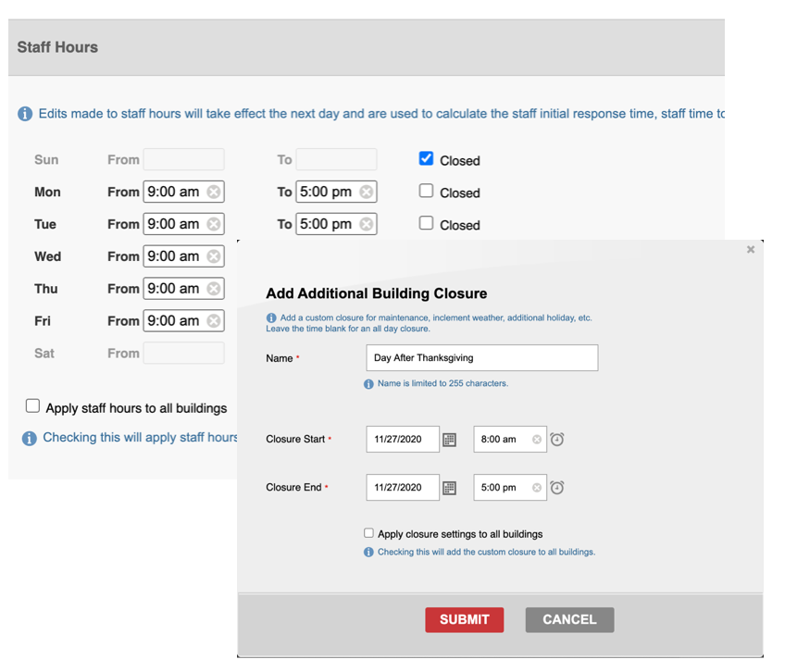The image size is (785, 672).
Task: Open calendar picker for Closure Start date
Action: point(449,440)
